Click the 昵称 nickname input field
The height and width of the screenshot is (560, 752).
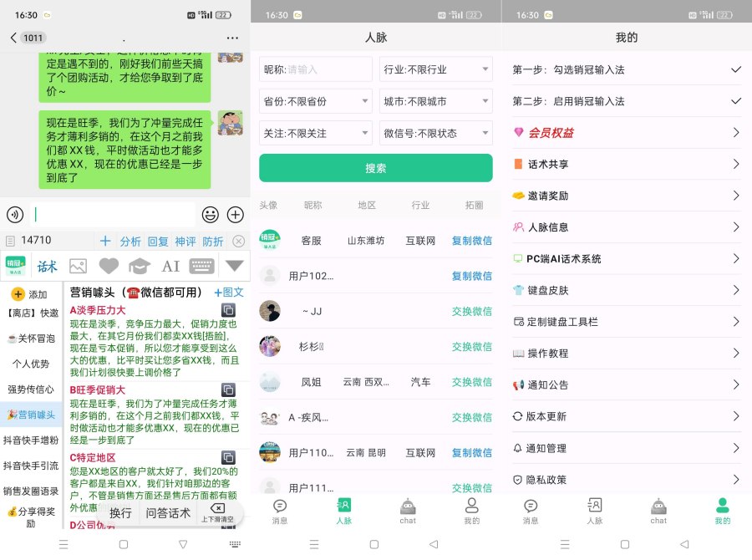[x=315, y=69]
